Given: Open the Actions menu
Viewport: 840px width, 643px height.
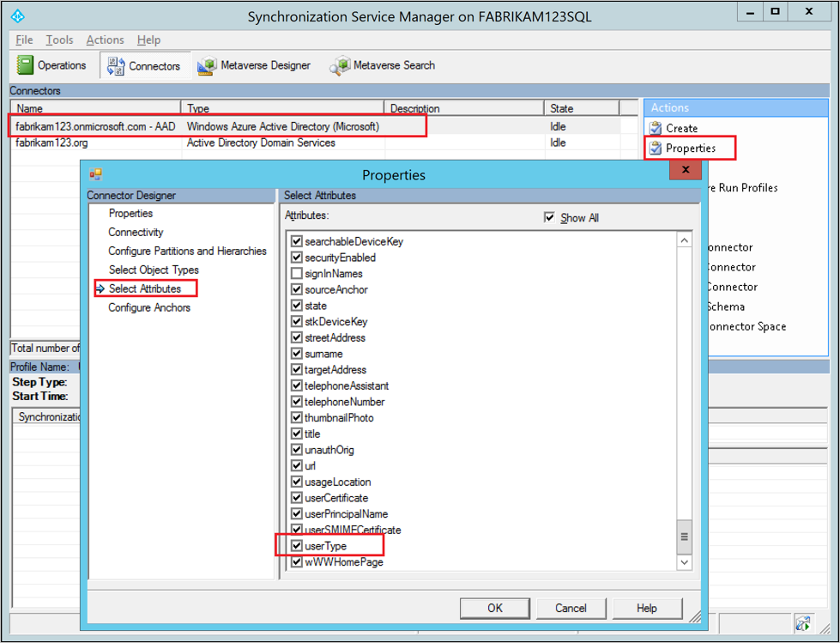Looking at the screenshot, I should point(105,39).
